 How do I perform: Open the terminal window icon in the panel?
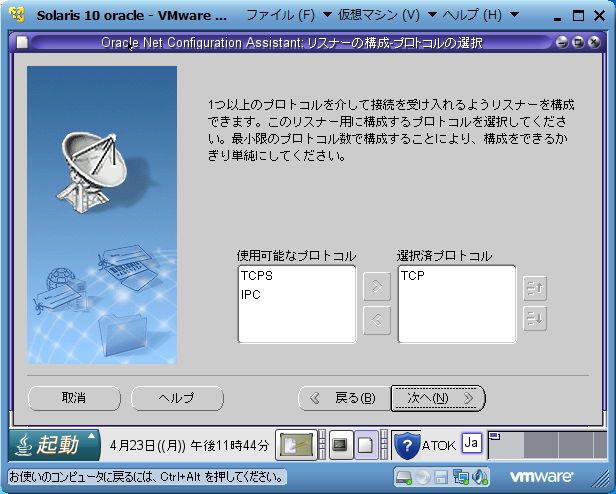[340, 445]
